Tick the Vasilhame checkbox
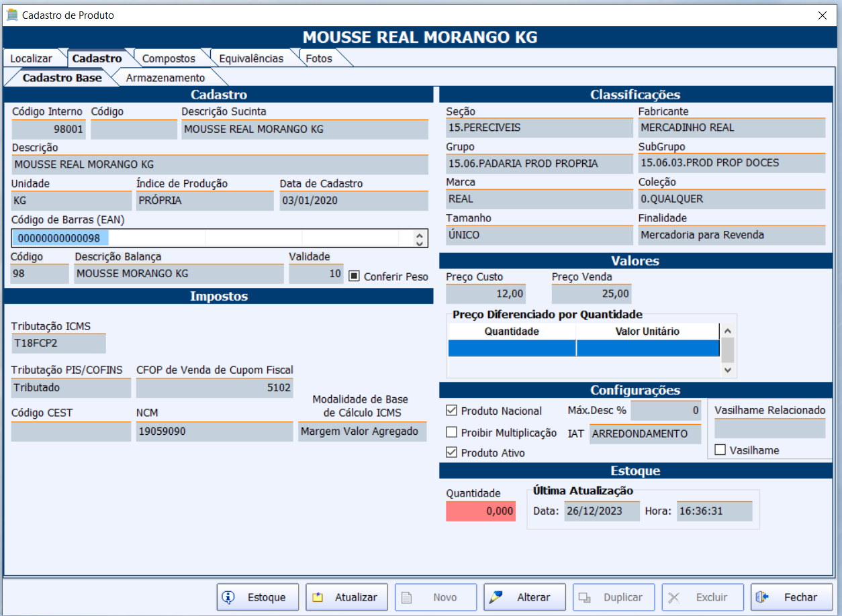The image size is (842, 616). (x=720, y=450)
